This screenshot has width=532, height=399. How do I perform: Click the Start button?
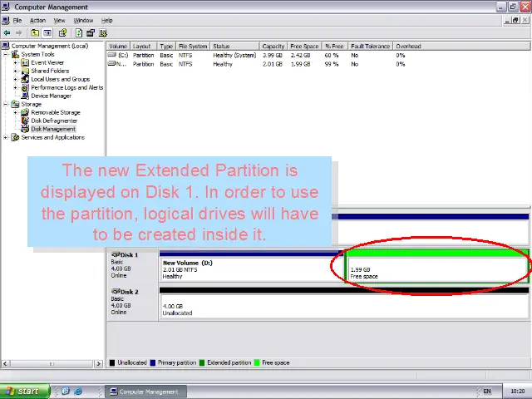point(22,391)
